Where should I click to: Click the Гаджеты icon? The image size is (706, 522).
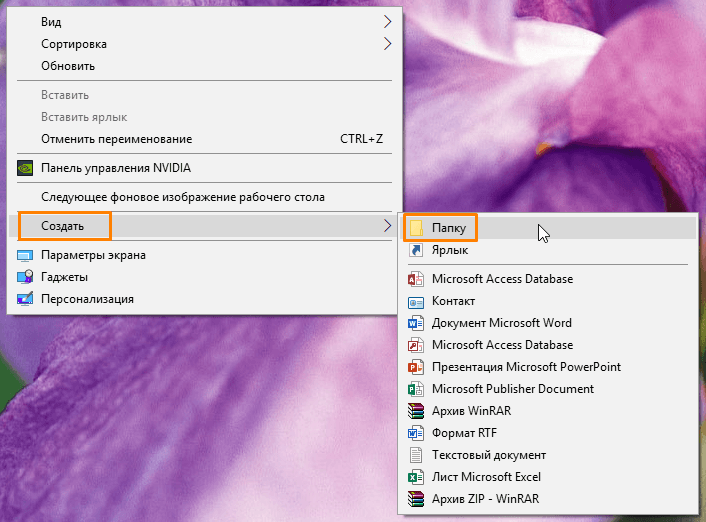pos(25,277)
